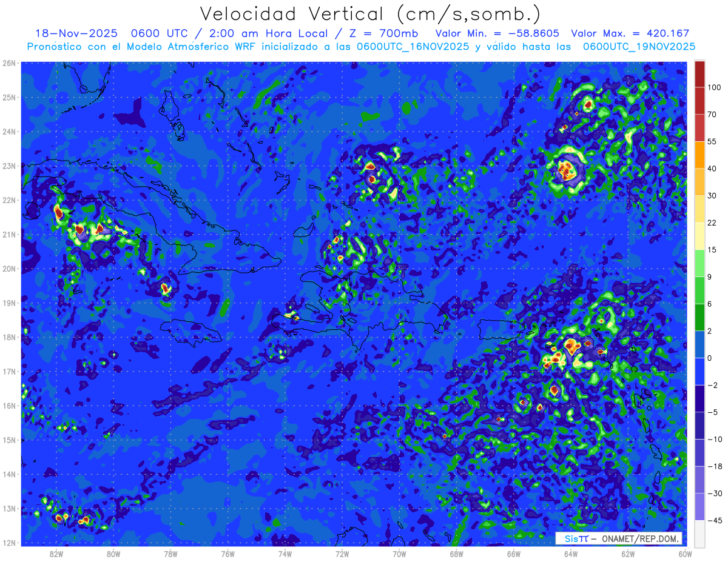
Task: Click the 17N latitude label
Action: click(x=9, y=371)
